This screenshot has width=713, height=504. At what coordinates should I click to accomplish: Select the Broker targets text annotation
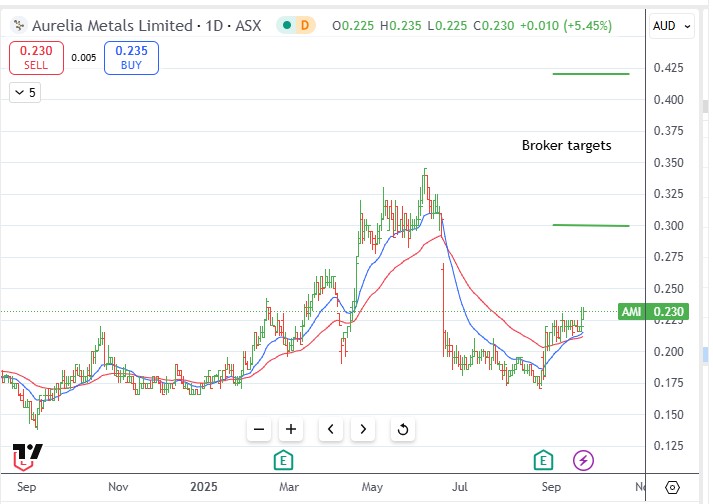tap(567, 146)
